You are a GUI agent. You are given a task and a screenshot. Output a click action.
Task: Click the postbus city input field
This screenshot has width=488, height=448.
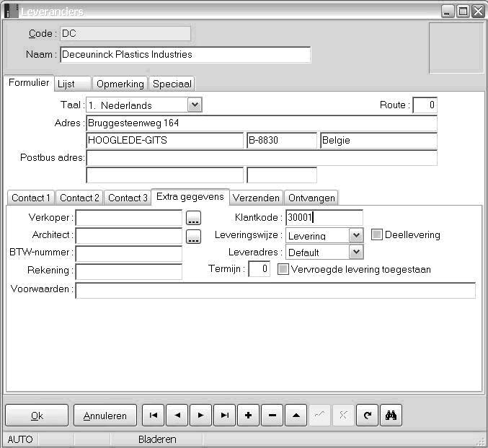pyautogui.click(x=164, y=175)
